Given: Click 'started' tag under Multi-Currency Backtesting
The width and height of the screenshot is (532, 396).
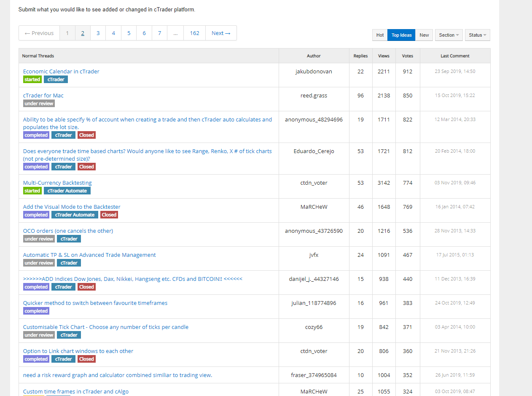Looking at the screenshot, I should click(x=32, y=191).
